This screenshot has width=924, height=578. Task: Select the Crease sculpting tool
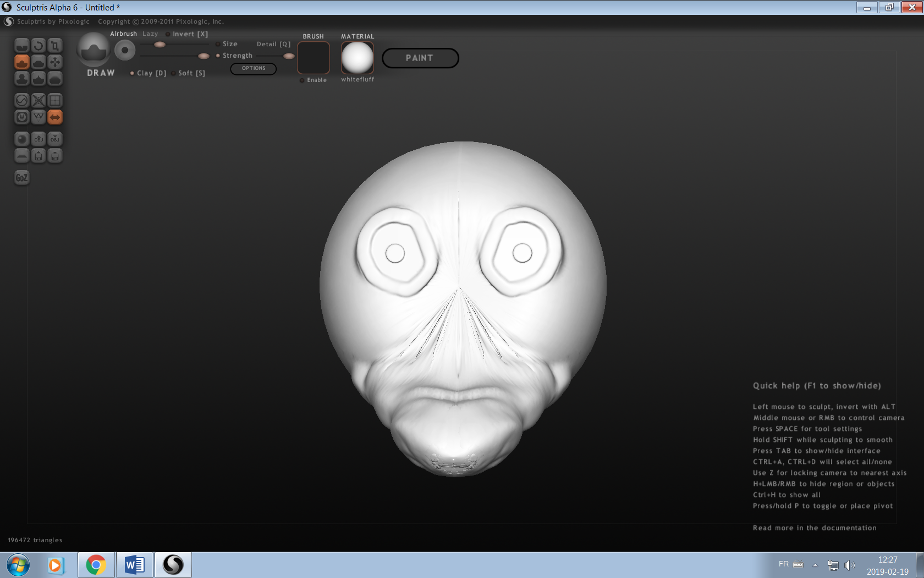point(22,46)
